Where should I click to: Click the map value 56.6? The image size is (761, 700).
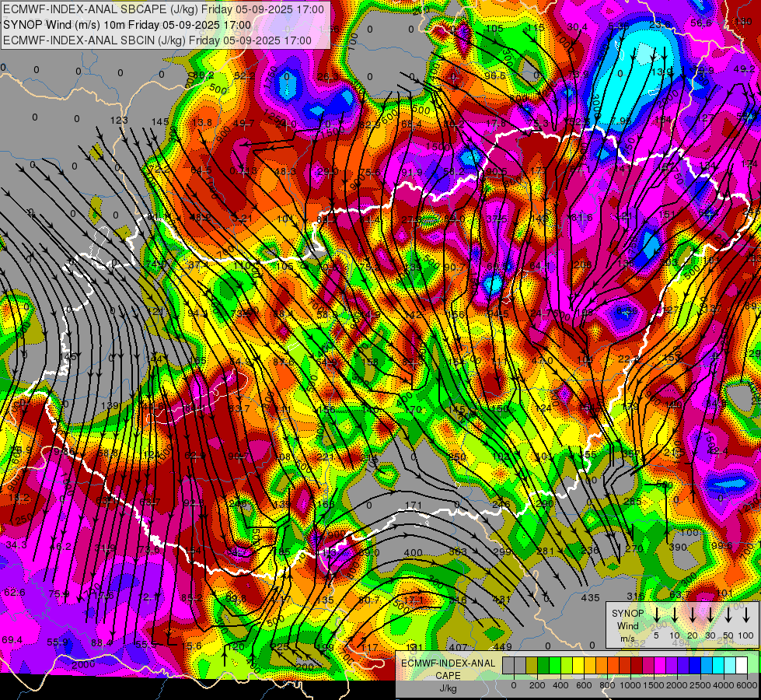701,23
